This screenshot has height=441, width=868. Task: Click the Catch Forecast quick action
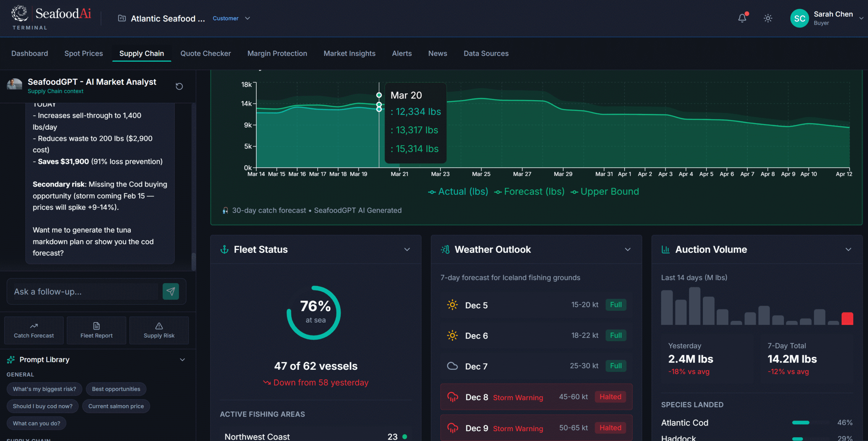(34, 330)
